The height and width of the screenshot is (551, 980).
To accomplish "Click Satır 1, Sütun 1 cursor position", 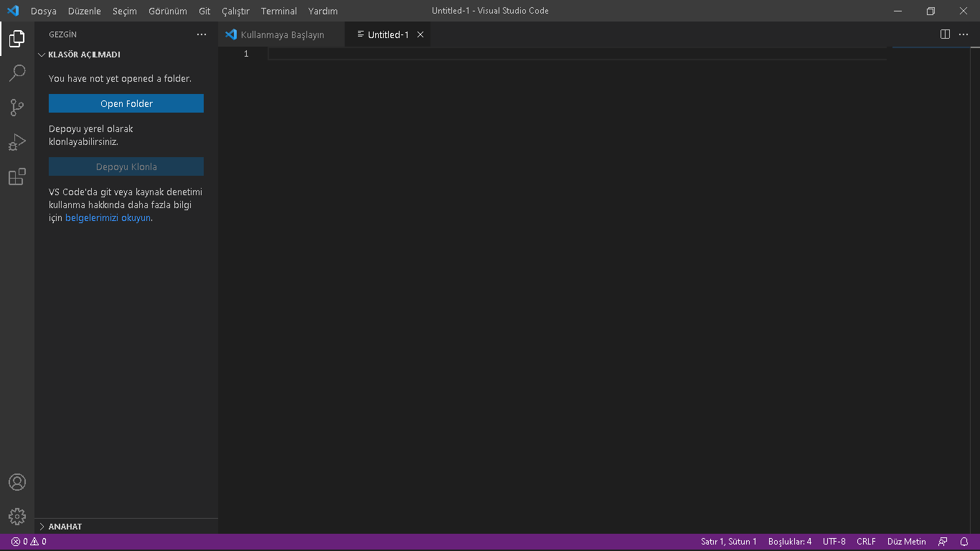I will [729, 542].
